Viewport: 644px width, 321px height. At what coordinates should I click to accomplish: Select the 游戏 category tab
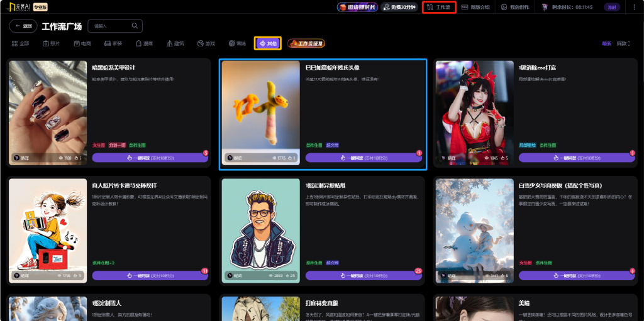tap(206, 43)
